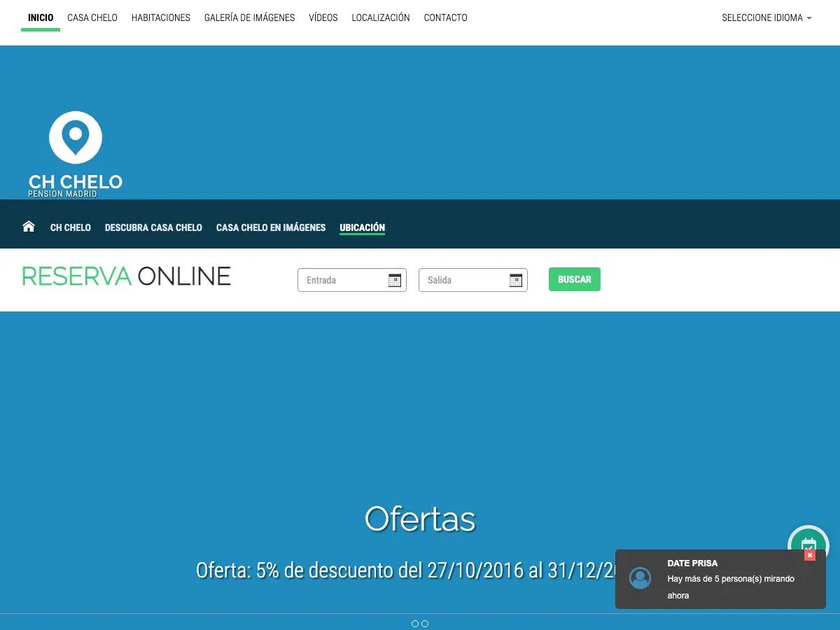The image size is (840, 630).
Task: Click the Ofertas heading
Action: pyautogui.click(x=420, y=519)
